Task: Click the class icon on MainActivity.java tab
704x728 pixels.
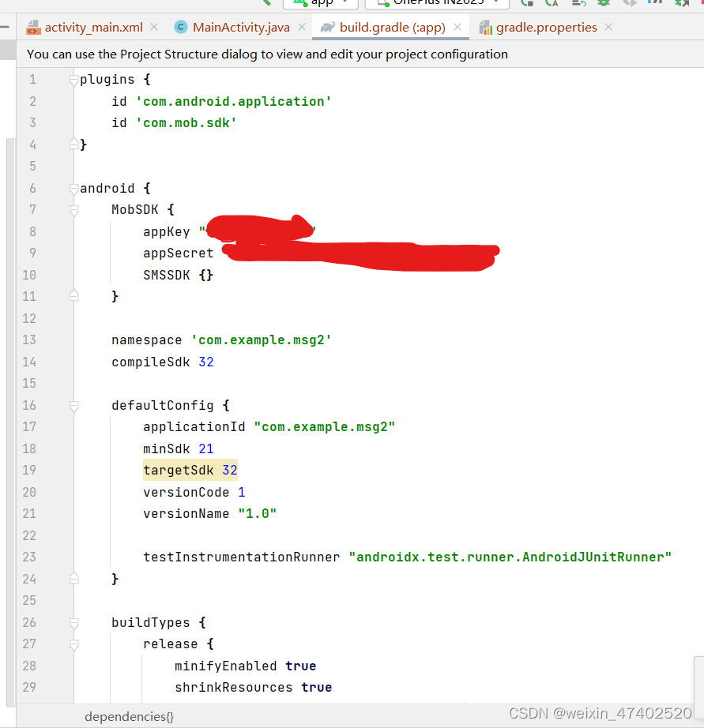Action: [182, 26]
